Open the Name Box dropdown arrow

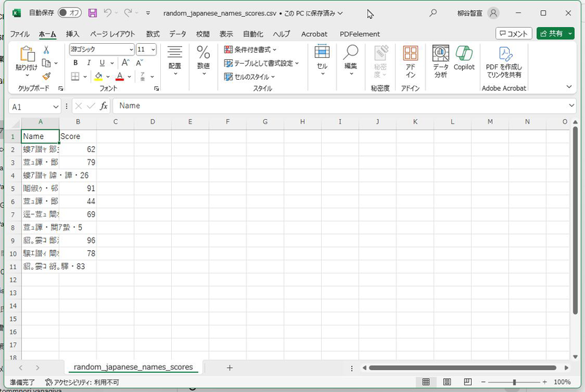point(56,106)
